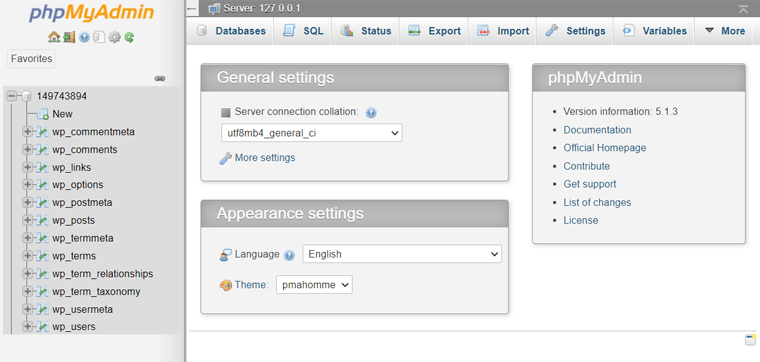Screen dimensions: 760x362
Task: Open the wp_users table
Action: coord(74,327)
